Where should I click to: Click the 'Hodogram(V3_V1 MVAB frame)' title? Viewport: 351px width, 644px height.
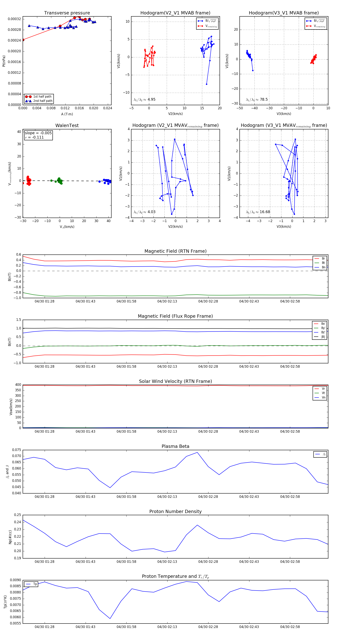coord(284,13)
